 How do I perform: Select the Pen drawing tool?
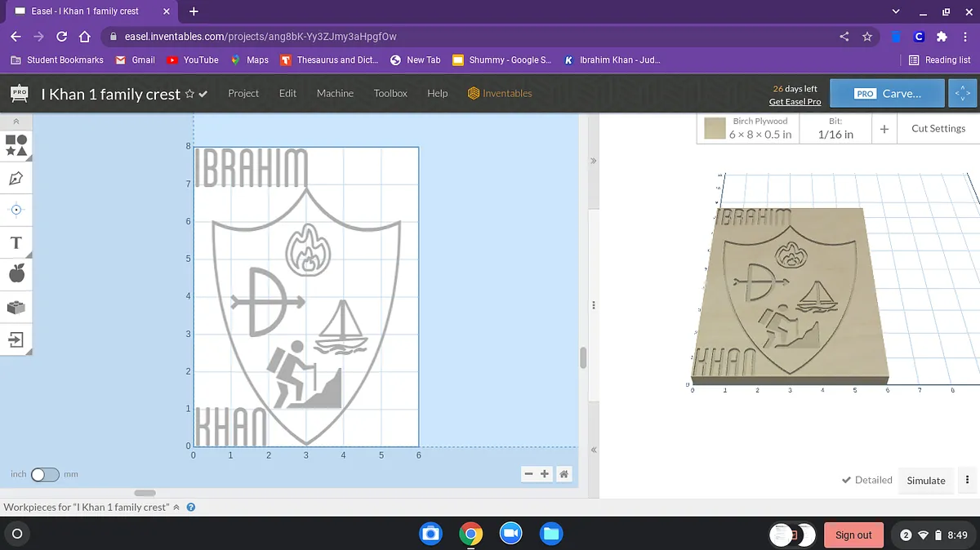[x=16, y=178]
